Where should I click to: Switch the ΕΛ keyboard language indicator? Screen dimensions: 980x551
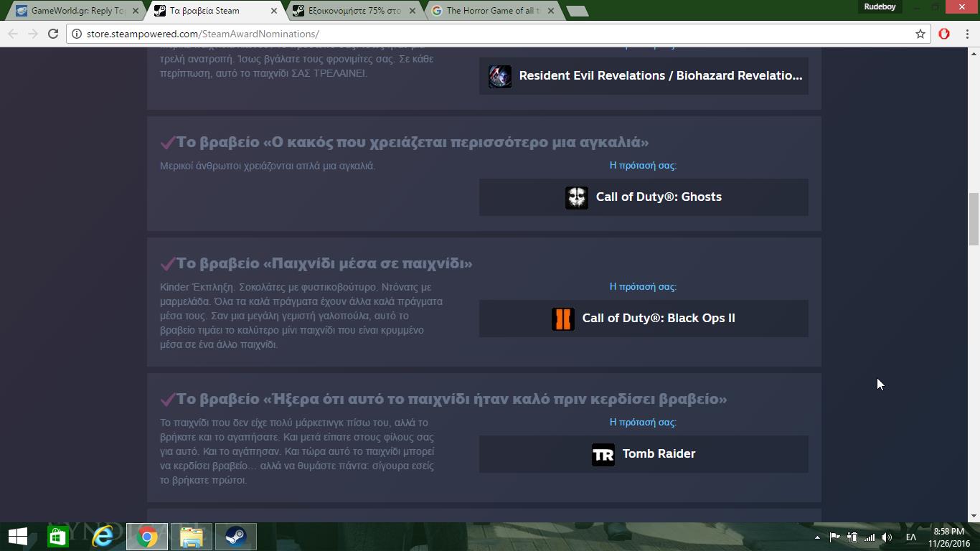tap(911, 537)
